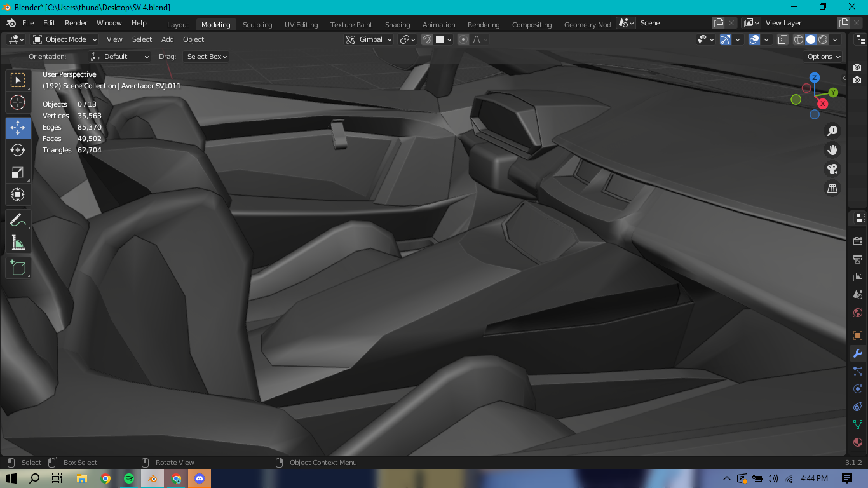Open the Default orientation dropdown
The height and width of the screenshot is (488, 868).
[119, 57]
